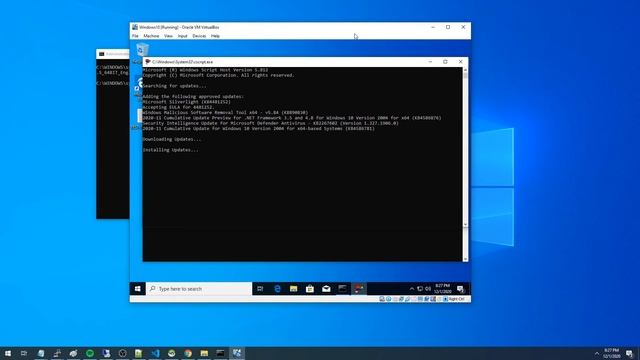
Task: Open Spotify from the host taskbar
Action: 90,353
